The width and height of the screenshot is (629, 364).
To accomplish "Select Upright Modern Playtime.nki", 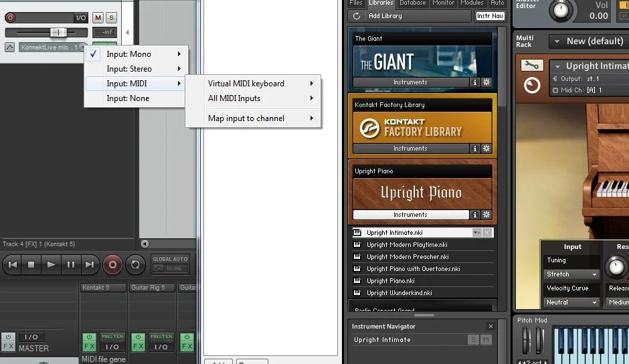I will 423,245.
